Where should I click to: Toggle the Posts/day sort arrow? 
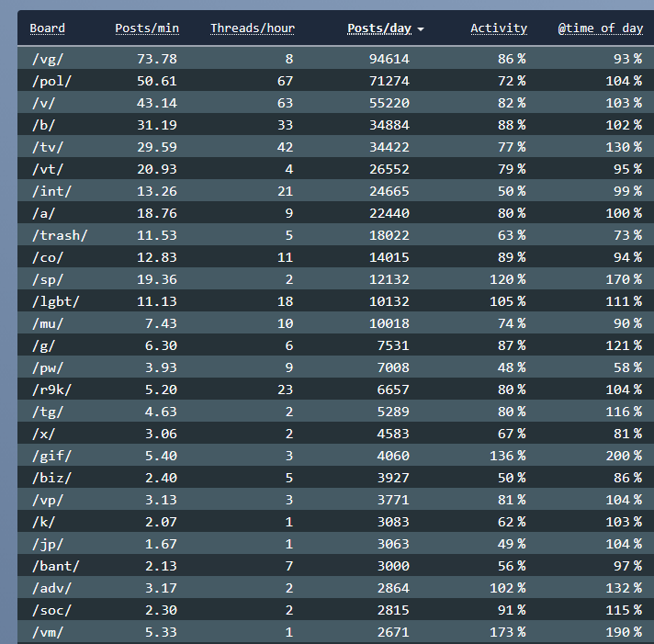421,29
